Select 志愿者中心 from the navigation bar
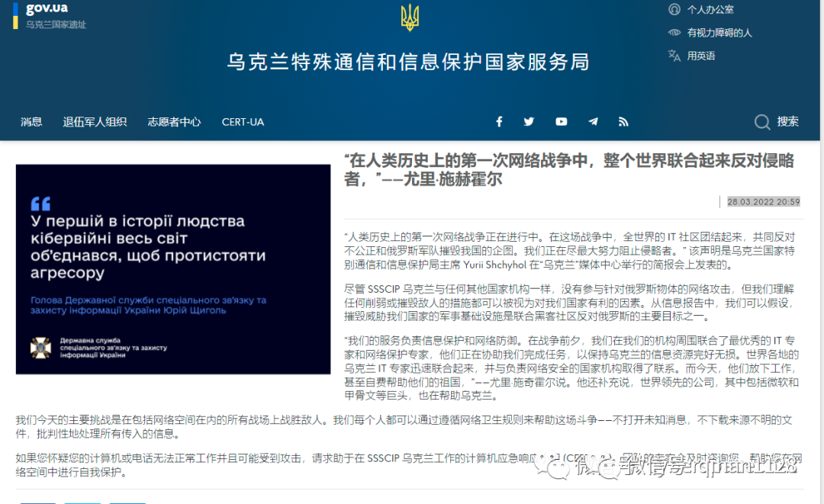Image resolution: width=824 pixels, height=504 pixels. [174, 122]
